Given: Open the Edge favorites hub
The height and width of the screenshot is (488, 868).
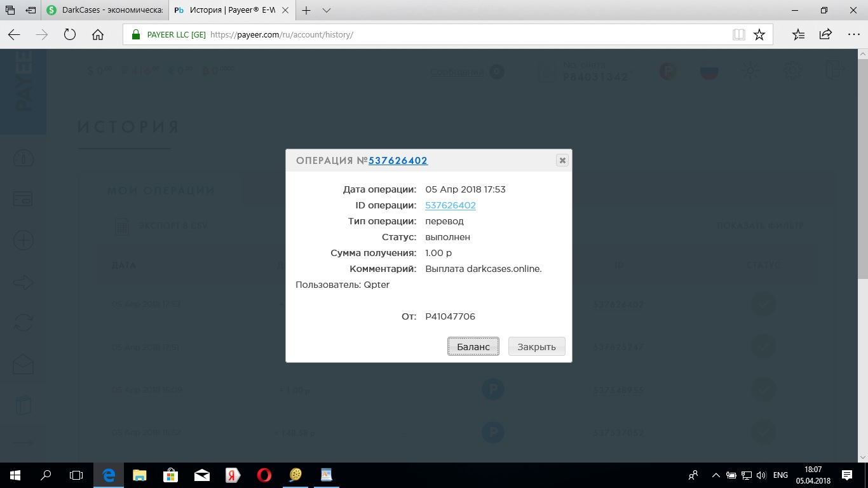Looking at the screenshot, I should (x=799, y=35).
